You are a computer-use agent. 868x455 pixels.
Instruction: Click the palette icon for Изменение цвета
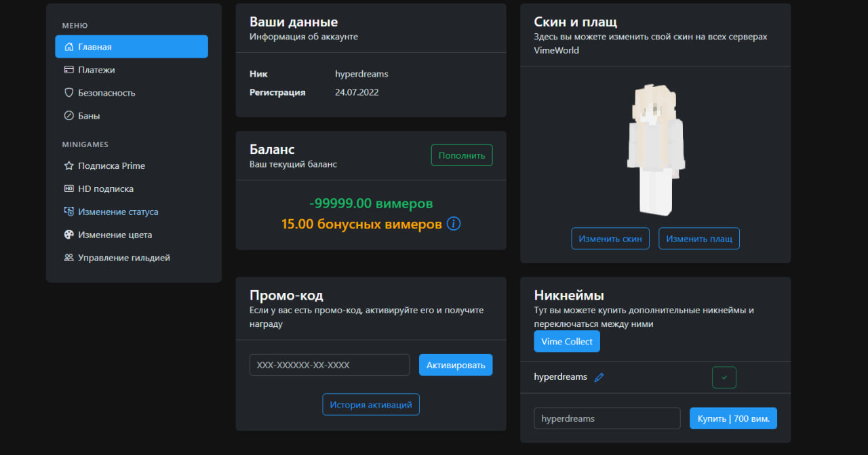68,235
